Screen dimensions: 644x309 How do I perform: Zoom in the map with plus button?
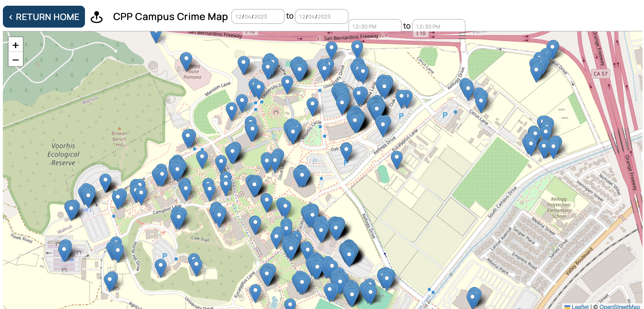(x=16, y=45)
